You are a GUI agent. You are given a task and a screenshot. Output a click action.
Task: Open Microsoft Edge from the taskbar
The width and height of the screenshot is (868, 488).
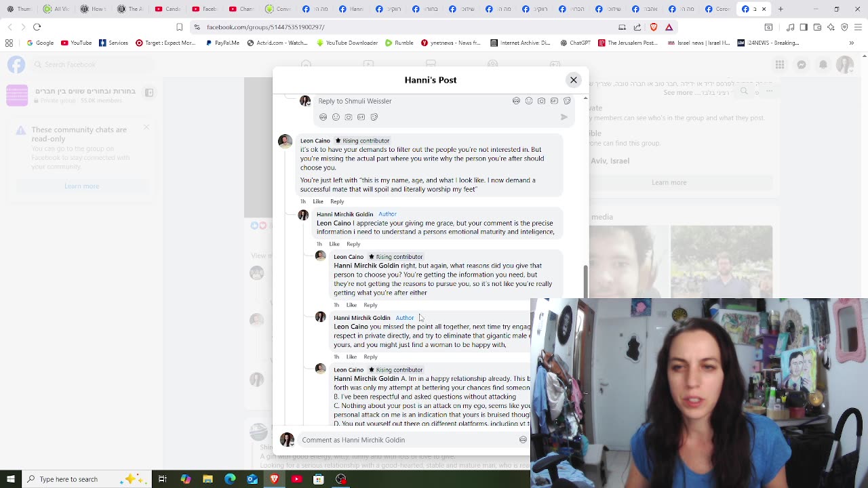(x=230, y=479)
